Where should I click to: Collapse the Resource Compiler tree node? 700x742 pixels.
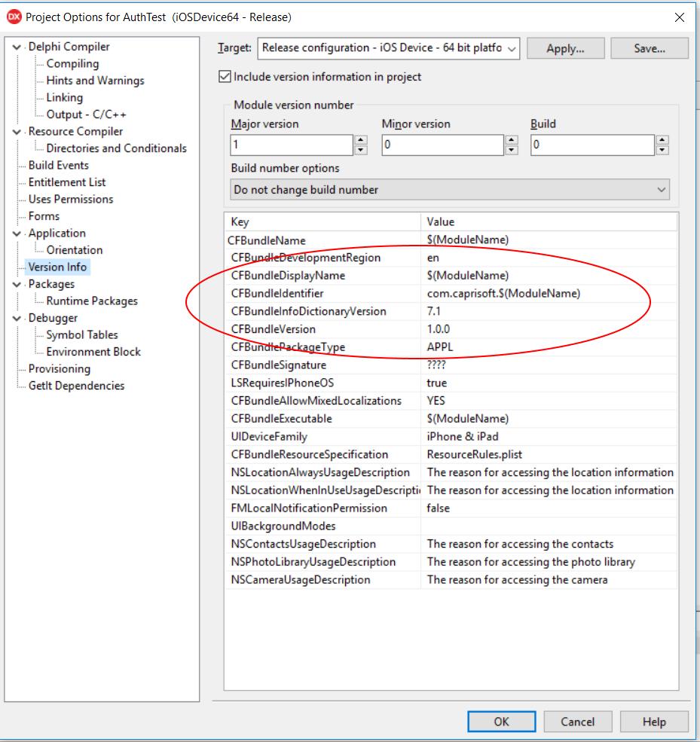click(17, 132)
